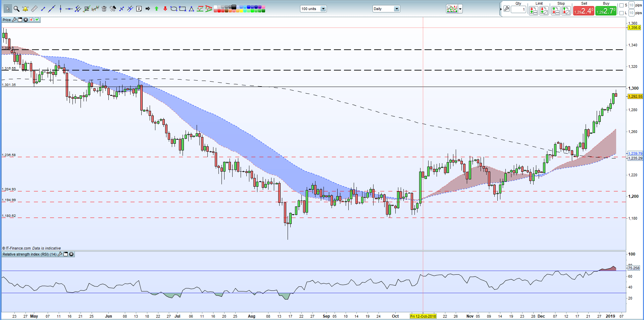Choose the vertical line drawing tool
Viewport: 644px width, 320px height.
pyautogui.click(x=60, y=9)
